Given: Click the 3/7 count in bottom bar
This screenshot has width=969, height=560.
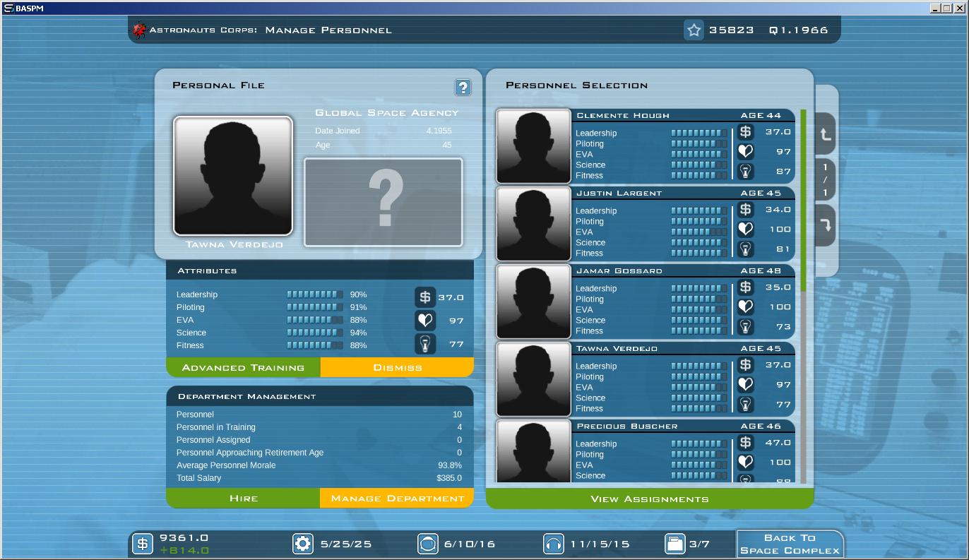Looking at the screenshot, I should coord(699,544).
